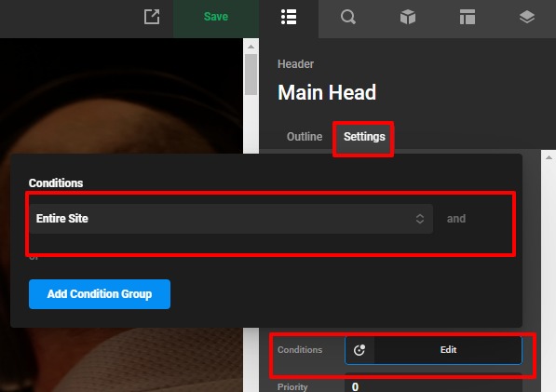Open the Templates layout icon
The height and width of the screenshot is (392, 556).
(x=468, y=17)
